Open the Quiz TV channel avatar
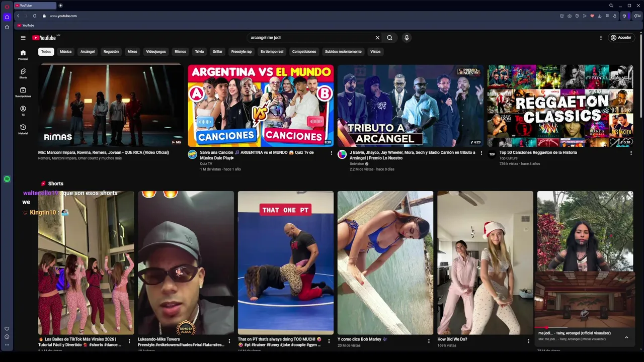Viewport: 644px width, 362px height. click(x=192, y=154)
